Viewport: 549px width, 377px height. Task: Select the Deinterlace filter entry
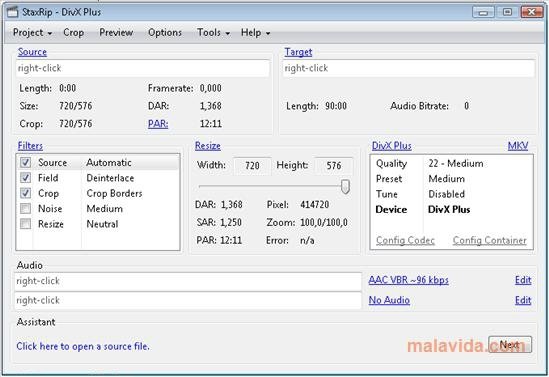coord(110,178)
